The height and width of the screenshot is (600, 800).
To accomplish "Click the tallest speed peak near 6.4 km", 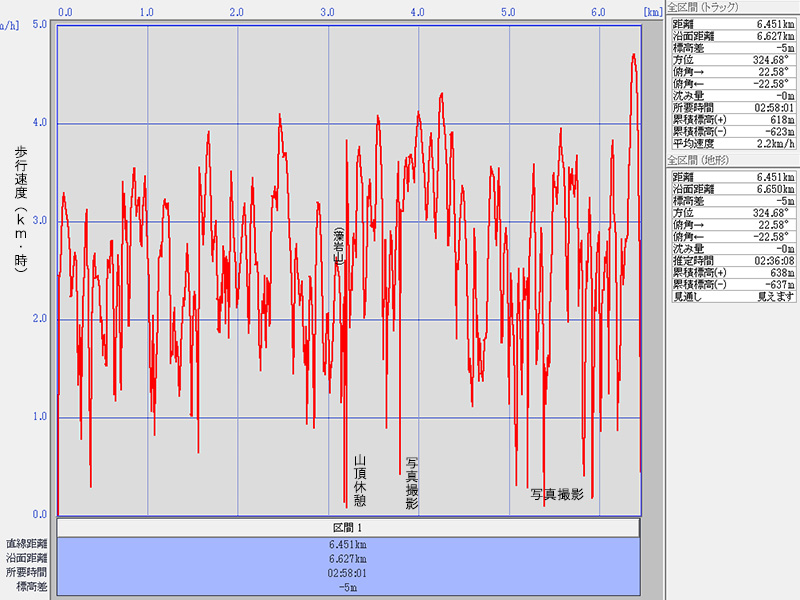I will (x=633, y=57).
